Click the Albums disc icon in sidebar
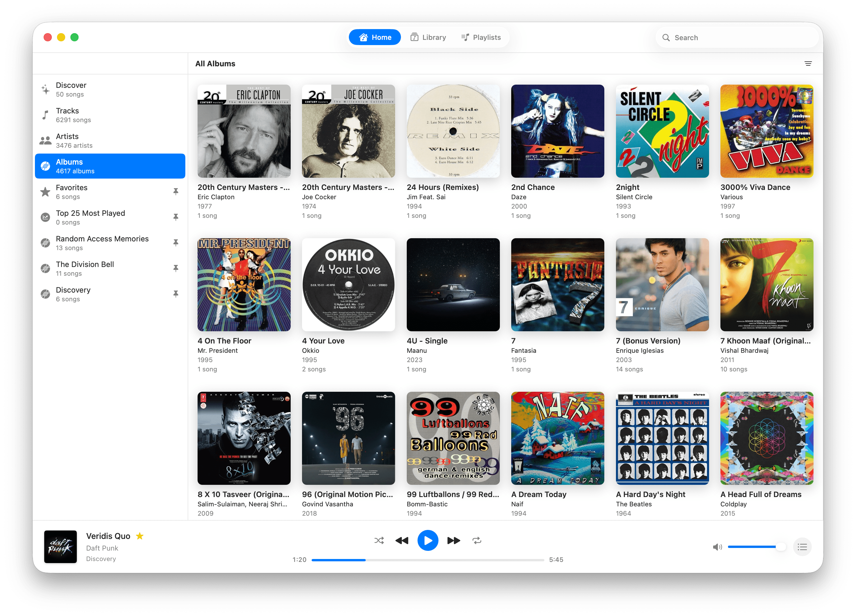 click(45, 166)
